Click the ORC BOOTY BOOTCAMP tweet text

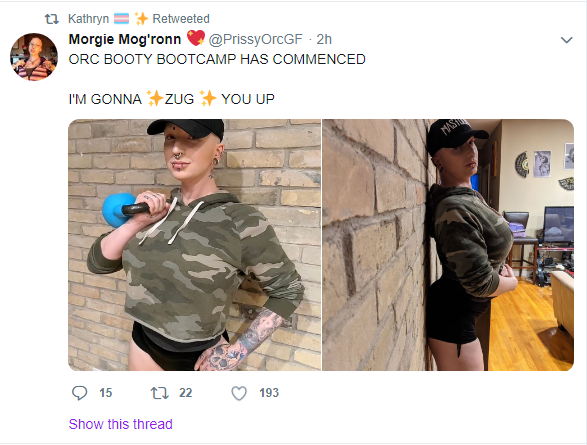pyautogui.click(x=217, y=59)
